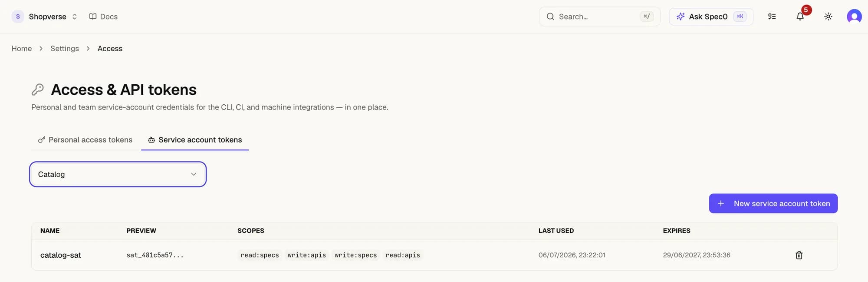Switch to Personal access tokens tab

point(85,140)
